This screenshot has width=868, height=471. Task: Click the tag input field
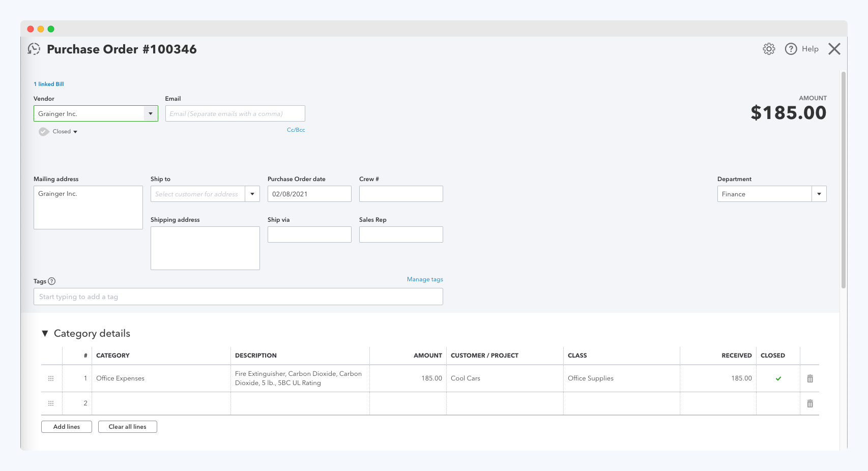tap(238, 297)
